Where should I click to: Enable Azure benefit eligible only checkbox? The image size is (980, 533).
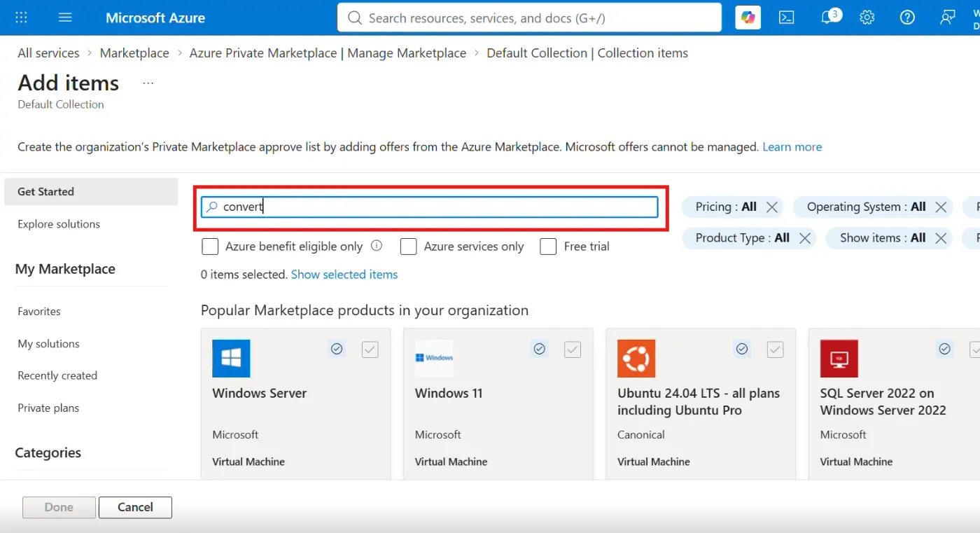[x=210, y=247]
